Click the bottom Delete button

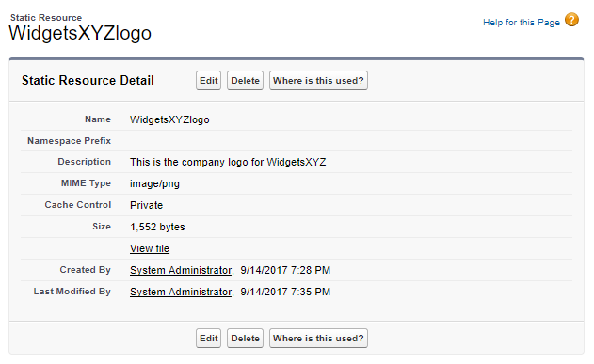pos(245,339)
